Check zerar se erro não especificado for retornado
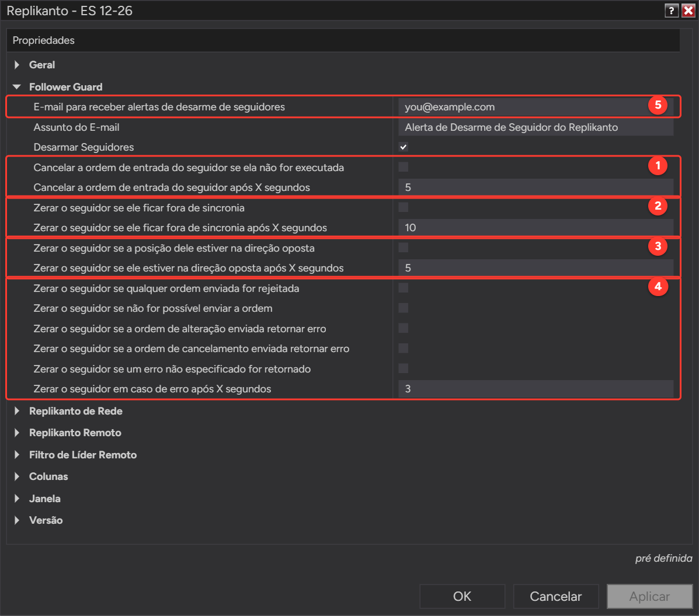Viewport: 699px width, 616px height. [404, 368]
